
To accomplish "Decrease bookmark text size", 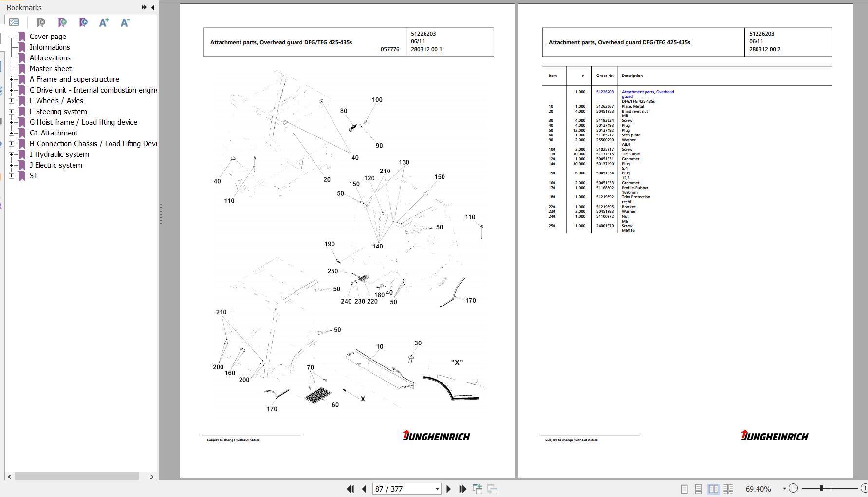I will [125, 22].
